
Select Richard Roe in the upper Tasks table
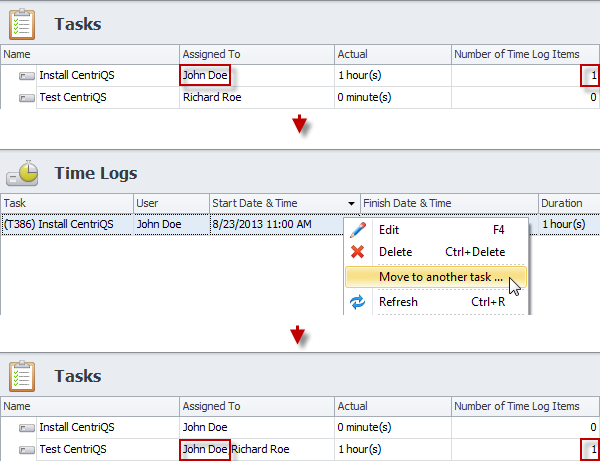pos(213,97)
